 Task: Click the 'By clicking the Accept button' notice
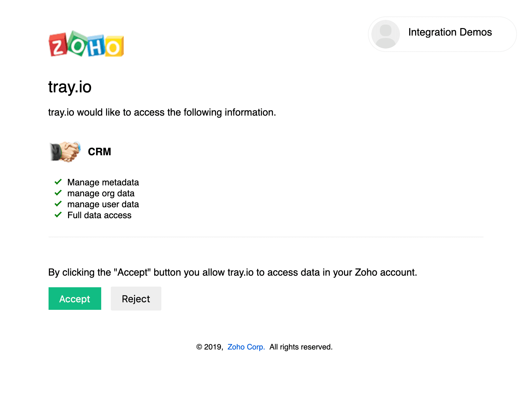pos(232,273)
